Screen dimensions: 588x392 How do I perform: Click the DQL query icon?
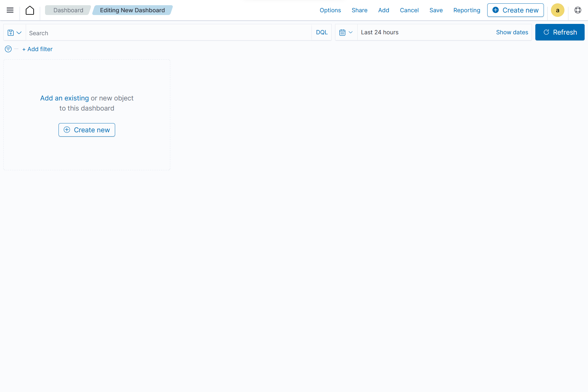click(x=322, y=32)
